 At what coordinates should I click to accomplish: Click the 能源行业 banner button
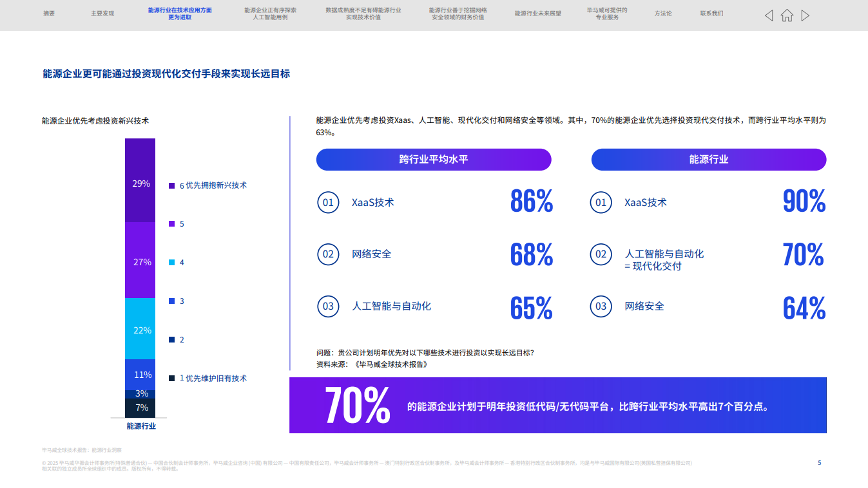pyautogui.click(x=709, y=160)
